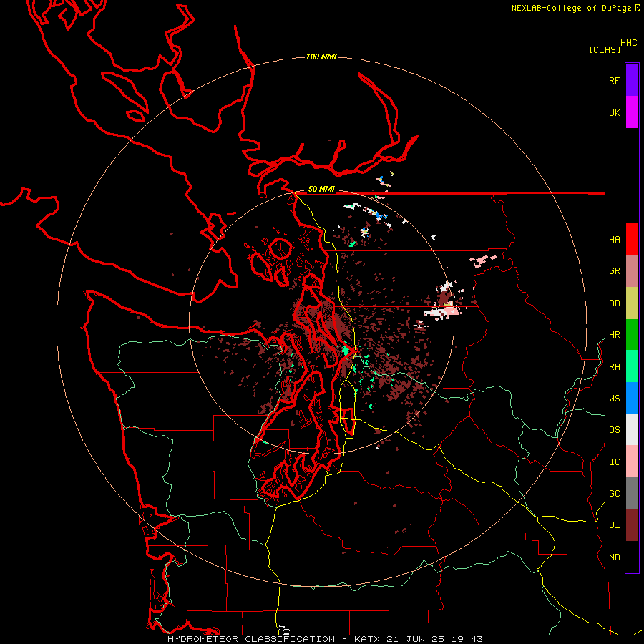Click the "ND" legend label
Image resolution: width=644 pixels, height=644 pixels.
(614, 557)
